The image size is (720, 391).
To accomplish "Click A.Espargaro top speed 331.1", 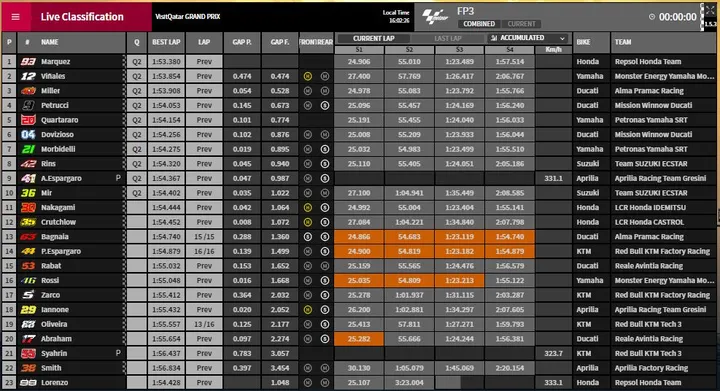I will pos(553,179).
